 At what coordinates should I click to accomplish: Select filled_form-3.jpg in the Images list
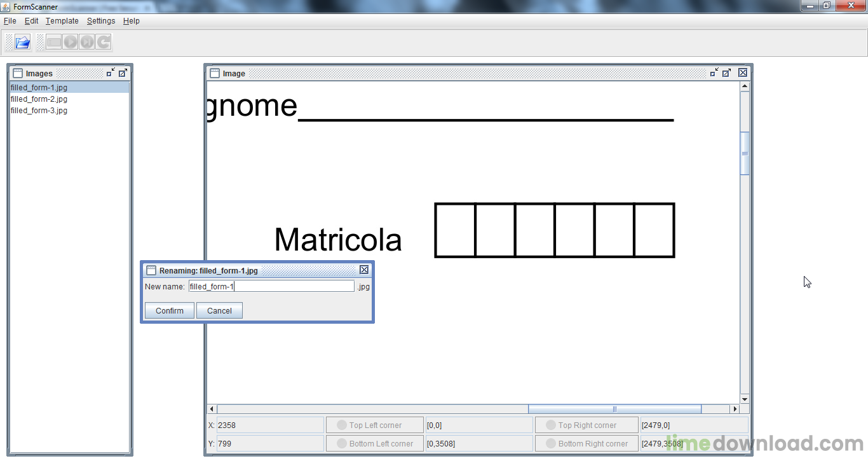coord(69,111)
